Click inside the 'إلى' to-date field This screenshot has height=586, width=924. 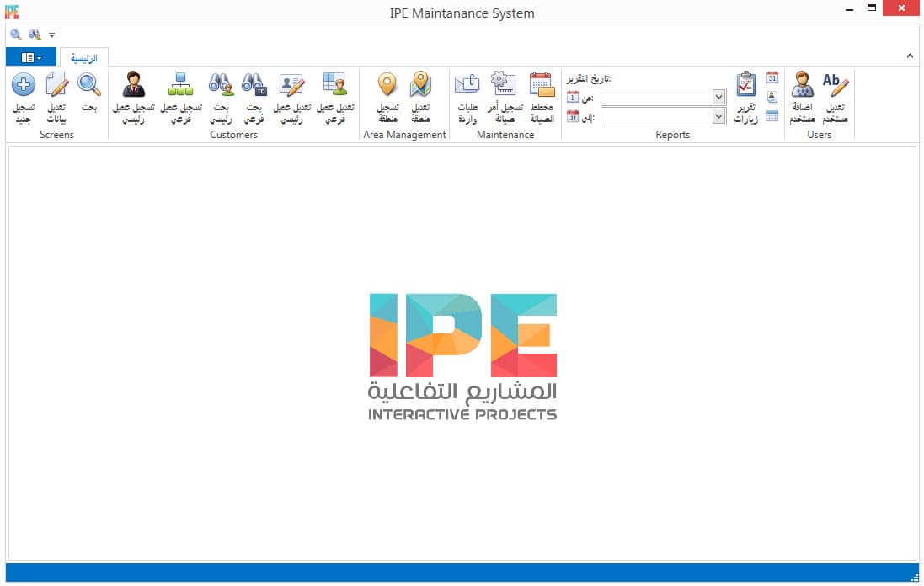(656, 117)
